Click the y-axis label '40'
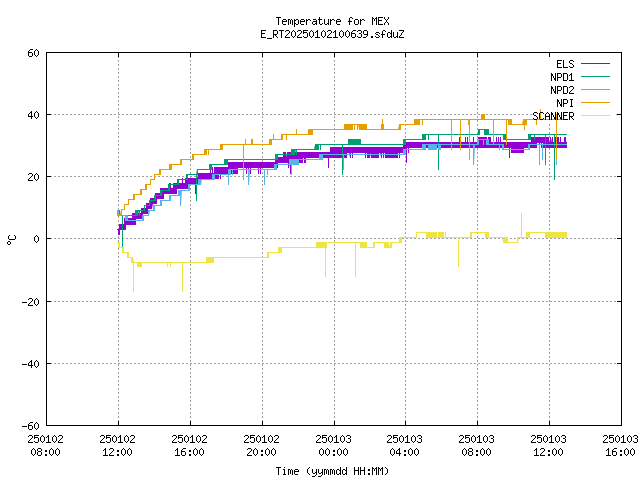Image resolution: width=640 pixels, height=480 pixels. 33,115
